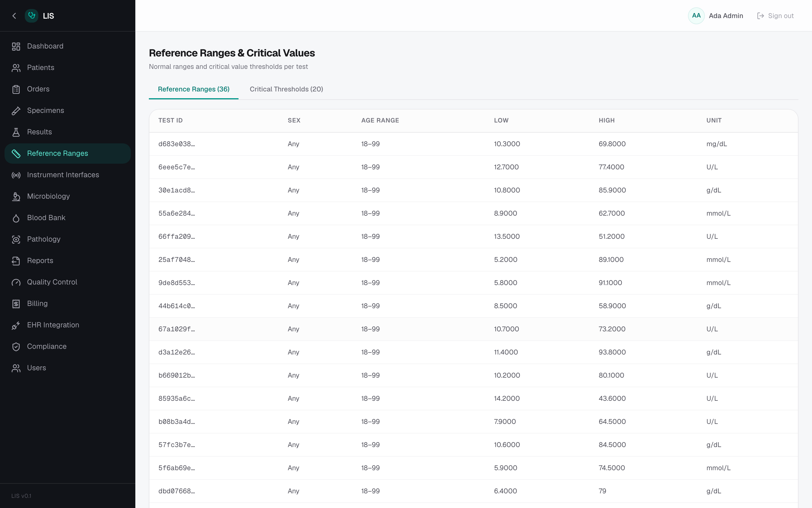Click the Ada Admin user name
The height and width of the screenshot is (508, 812).
click(x=726, y=16)
